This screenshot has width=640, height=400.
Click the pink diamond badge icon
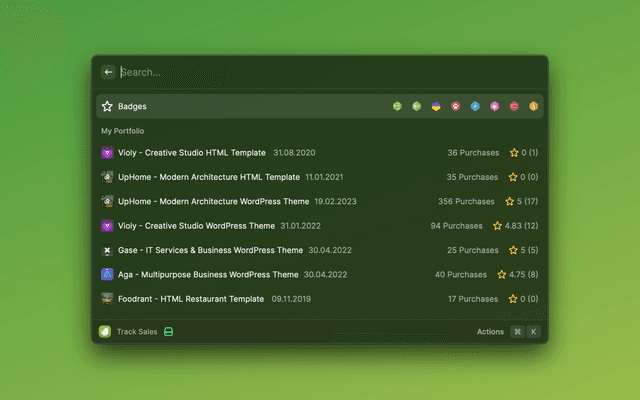(494, 106)
